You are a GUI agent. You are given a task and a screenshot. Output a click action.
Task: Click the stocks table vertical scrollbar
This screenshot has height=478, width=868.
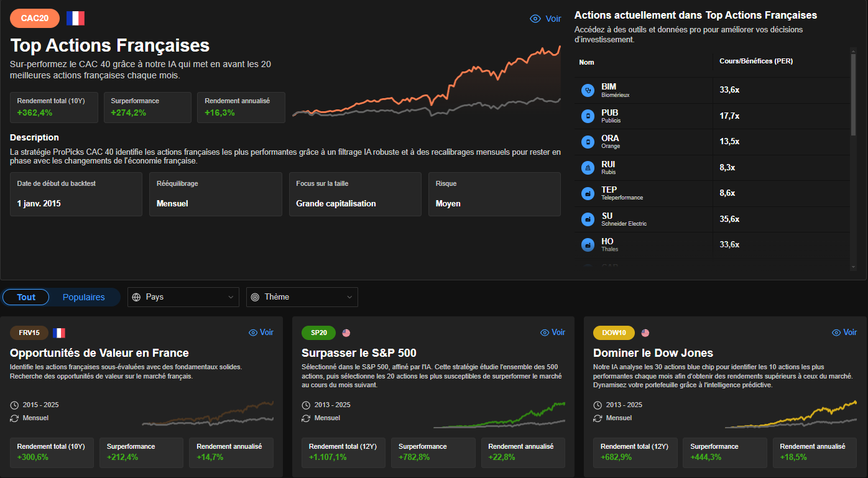(853, 93)
